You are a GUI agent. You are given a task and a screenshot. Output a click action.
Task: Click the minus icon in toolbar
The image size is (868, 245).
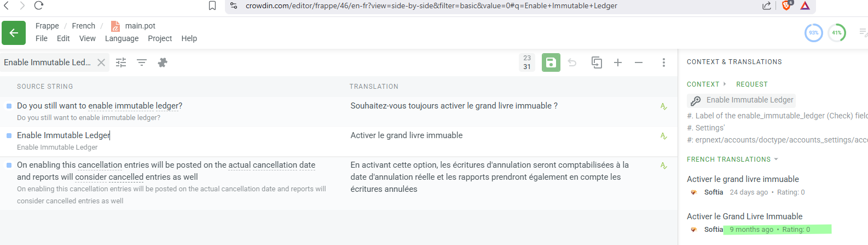coord(639,62)
